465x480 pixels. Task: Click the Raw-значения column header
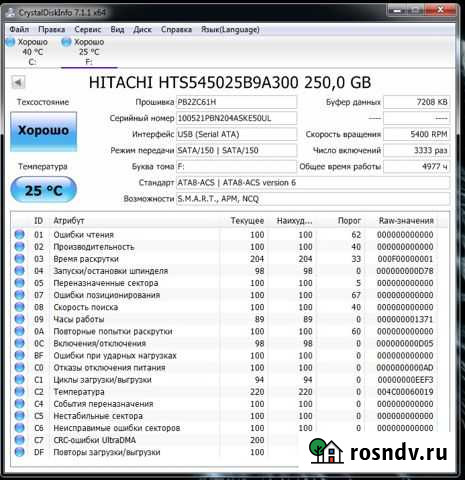(406, 221)
